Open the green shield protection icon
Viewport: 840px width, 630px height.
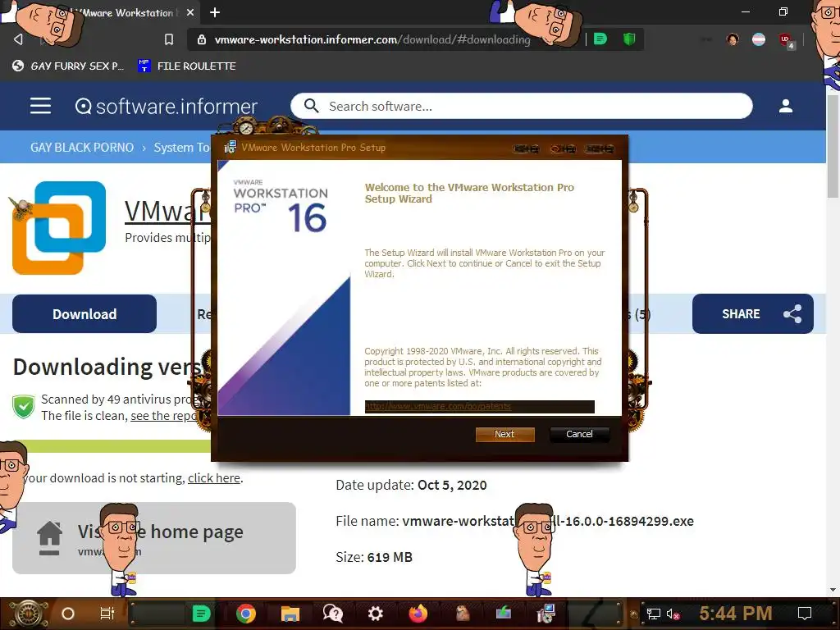629,39
